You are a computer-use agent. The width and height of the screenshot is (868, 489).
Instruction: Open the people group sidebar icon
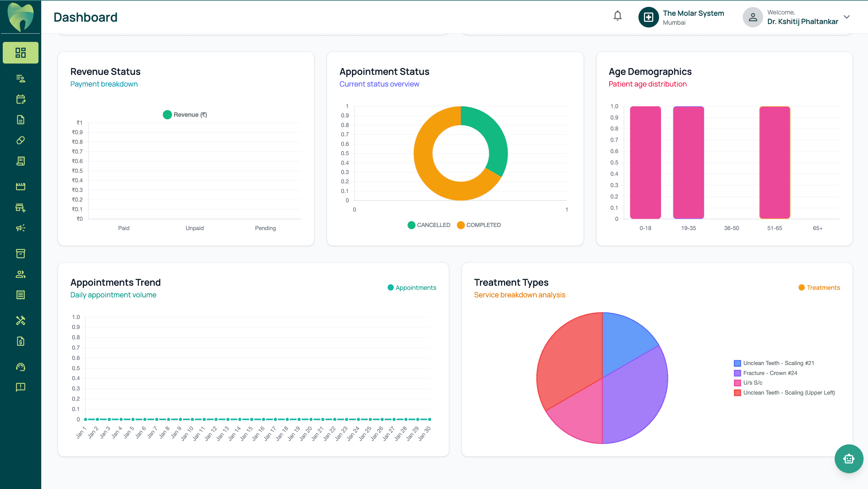[x=21, y=274]
